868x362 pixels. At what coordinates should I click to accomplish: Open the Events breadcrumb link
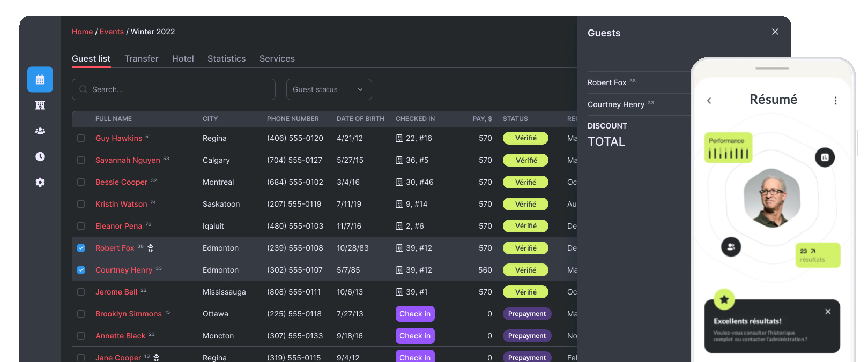(112, 32)
